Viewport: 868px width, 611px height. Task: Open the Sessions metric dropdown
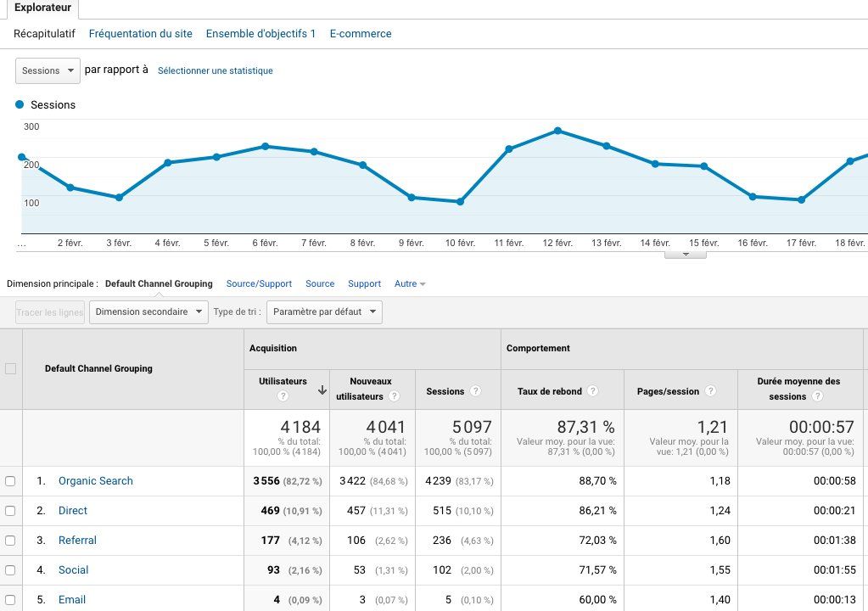point(47,70)
